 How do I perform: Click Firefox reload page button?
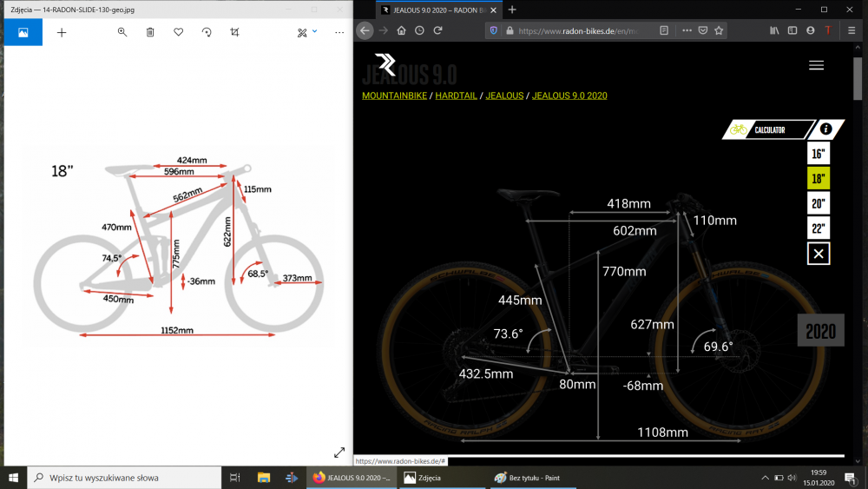point(437,30)
